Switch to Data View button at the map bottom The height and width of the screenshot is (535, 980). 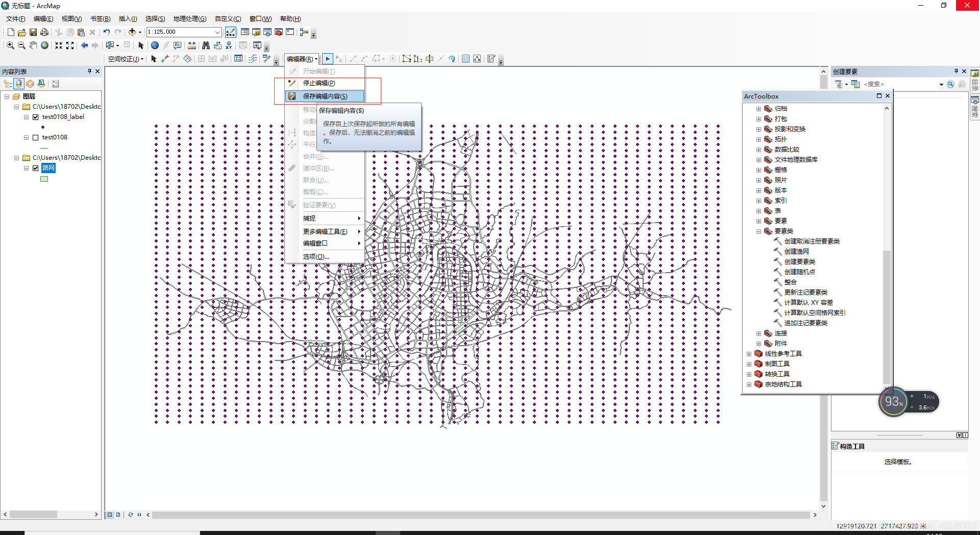(x=109, y=515)
